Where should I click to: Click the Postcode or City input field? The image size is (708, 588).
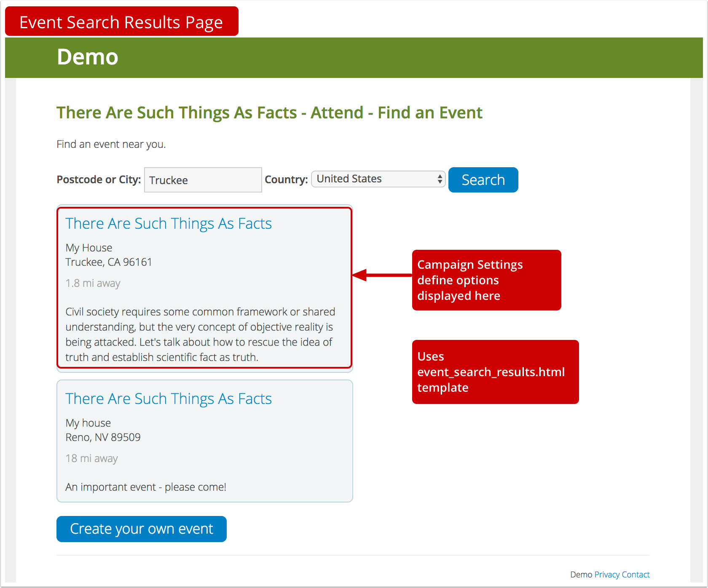pyautogui.click(x=203, y=180)
